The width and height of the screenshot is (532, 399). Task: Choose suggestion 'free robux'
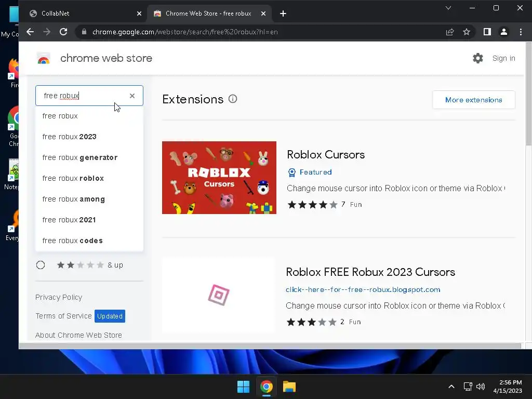click(89, 116)
